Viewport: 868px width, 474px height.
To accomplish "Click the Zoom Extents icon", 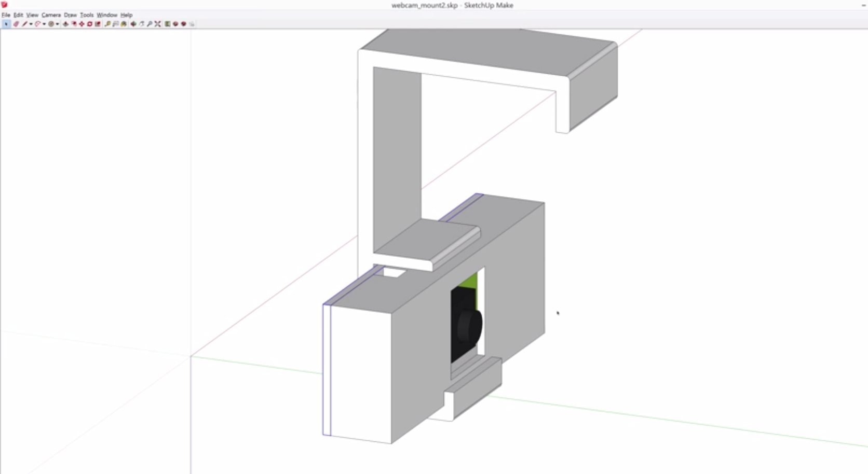I will click(x=158, y=24).
